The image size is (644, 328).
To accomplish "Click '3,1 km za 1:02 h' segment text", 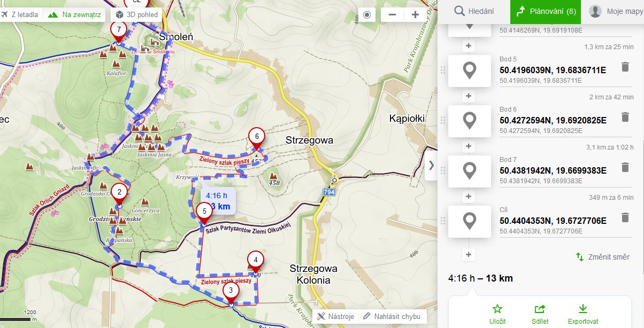I will (x=609, y=147).
